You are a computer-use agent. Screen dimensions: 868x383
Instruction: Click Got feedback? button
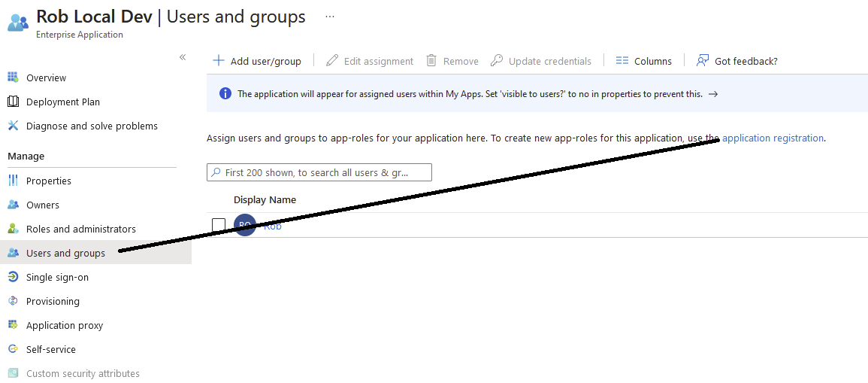pyautogui.click(x=736, y=61)
